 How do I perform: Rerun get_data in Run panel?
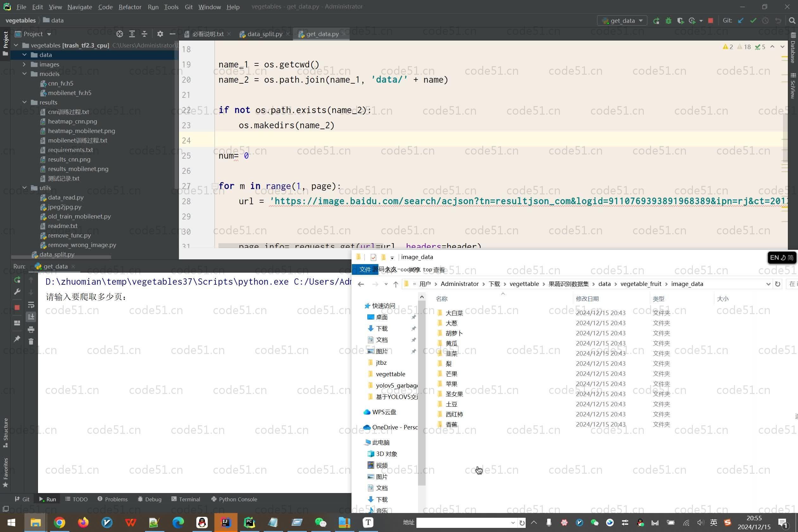[17, 280]
